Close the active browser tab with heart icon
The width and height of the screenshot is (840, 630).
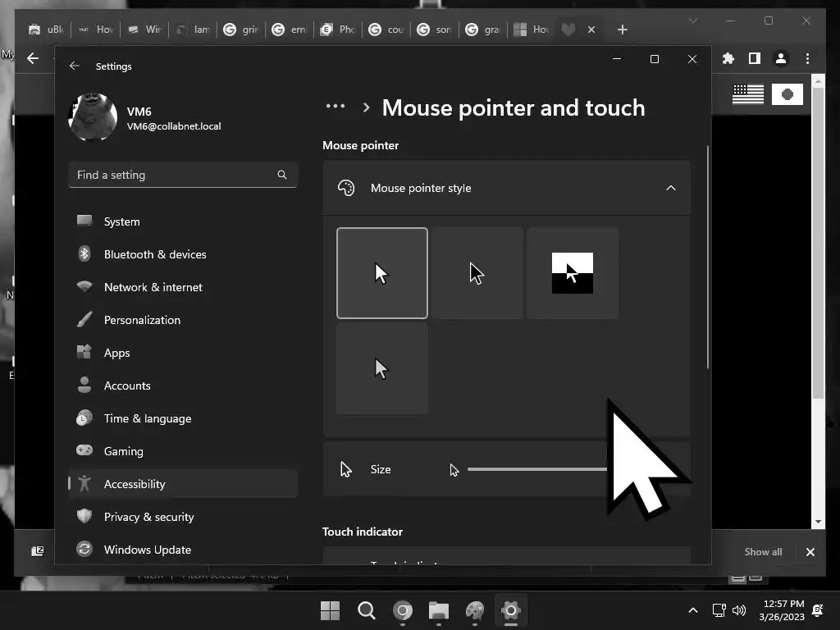click(x=591, y=30)
